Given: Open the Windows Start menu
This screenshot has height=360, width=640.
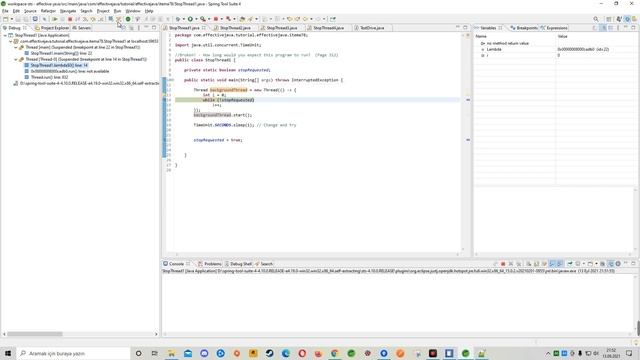Looking at the screenshot, I should coord(8,353).
